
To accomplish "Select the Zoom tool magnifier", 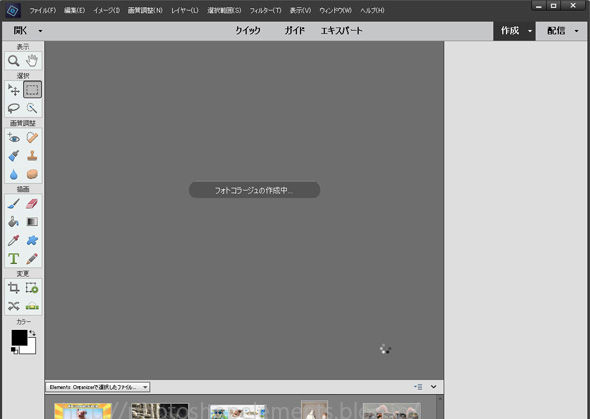I will coord(14,61).
